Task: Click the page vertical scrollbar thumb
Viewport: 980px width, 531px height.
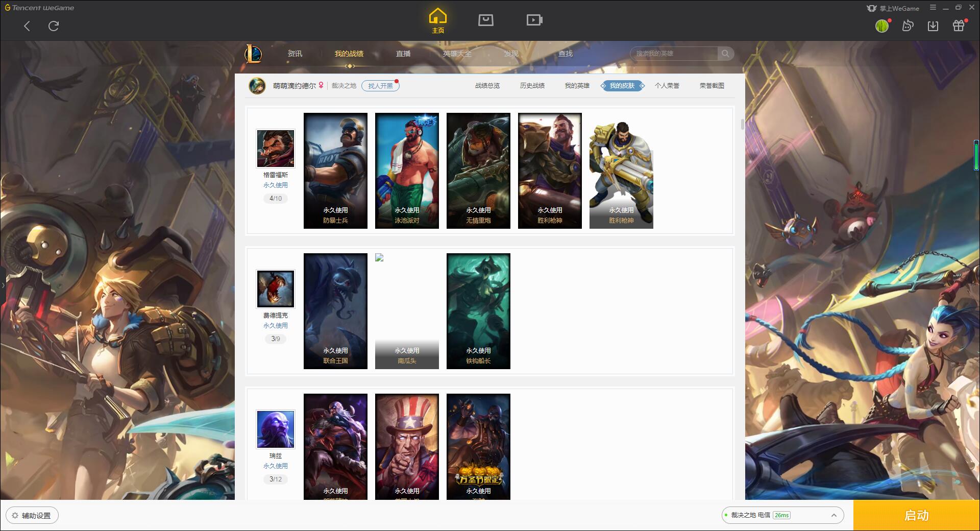Action: [742, 124]
